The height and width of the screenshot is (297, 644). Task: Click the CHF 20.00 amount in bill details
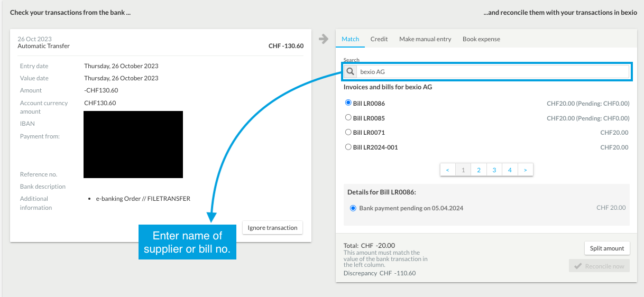tap(611, 208)
